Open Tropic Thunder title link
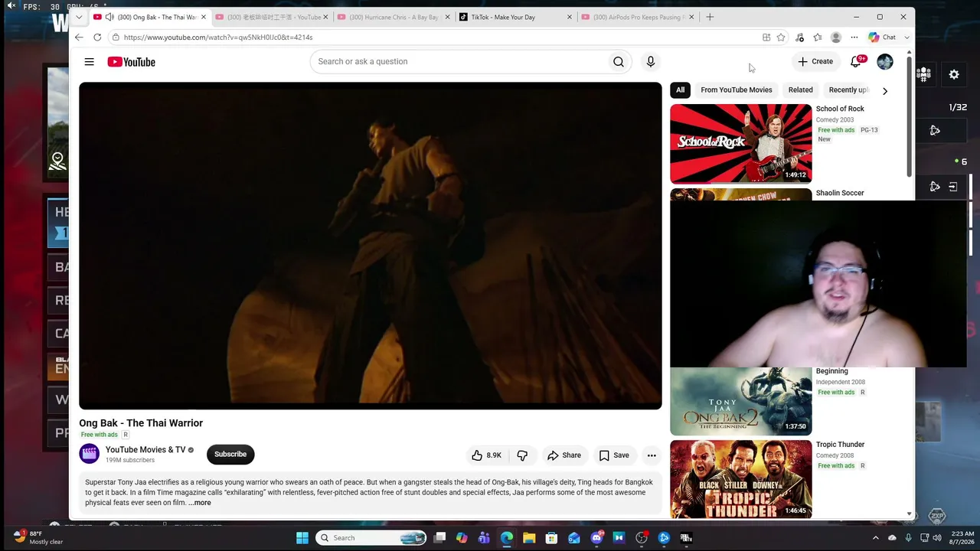Screen dimensions: 980x551 point(840,445)
